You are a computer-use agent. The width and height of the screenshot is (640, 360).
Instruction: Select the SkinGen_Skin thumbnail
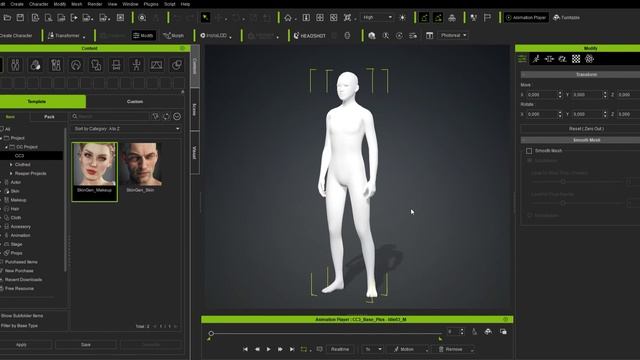tap(140, 168)
